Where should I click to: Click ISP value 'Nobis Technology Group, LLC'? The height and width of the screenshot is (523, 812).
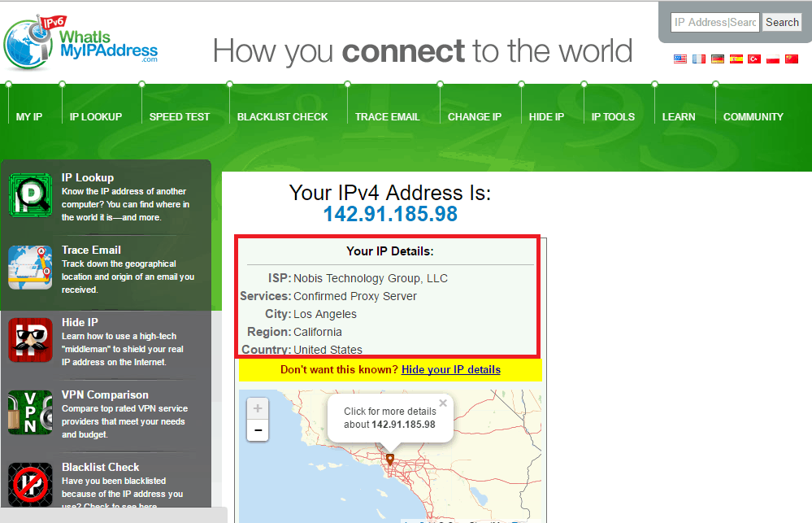371,278
